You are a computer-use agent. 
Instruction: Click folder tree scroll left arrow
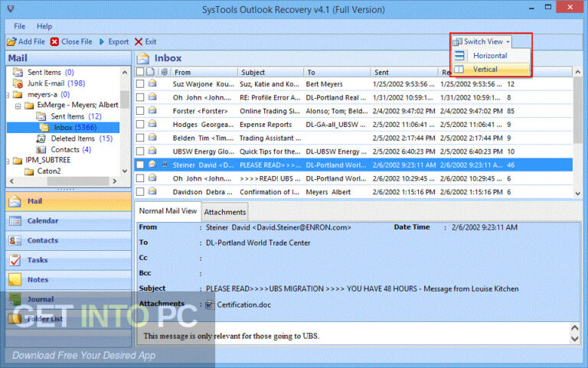[x=12, y=181]
